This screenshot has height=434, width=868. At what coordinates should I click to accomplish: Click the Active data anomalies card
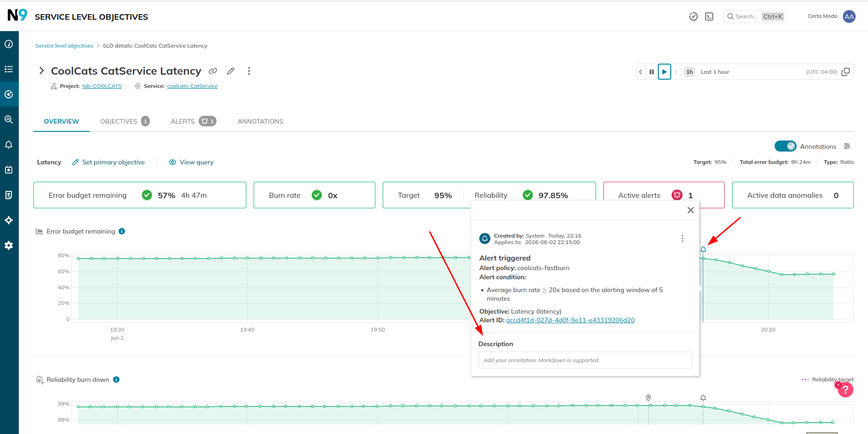pyautogui.click(x=793, y=195)
